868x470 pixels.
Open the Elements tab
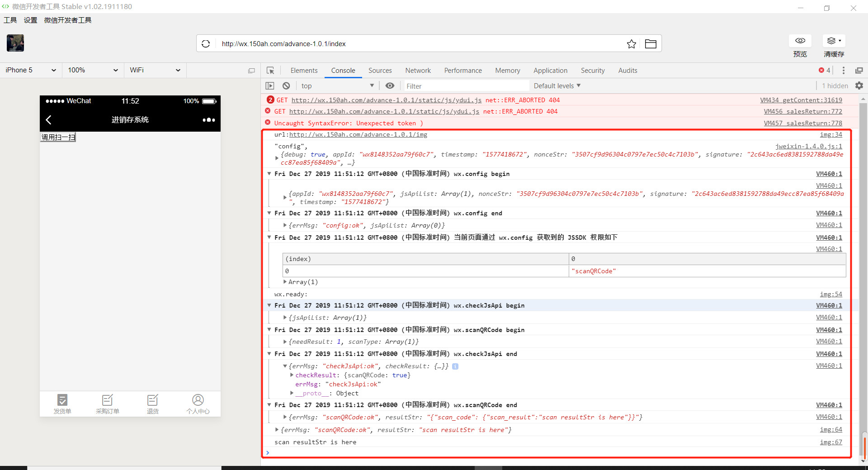pyautogui.click(x=304, y=71)
